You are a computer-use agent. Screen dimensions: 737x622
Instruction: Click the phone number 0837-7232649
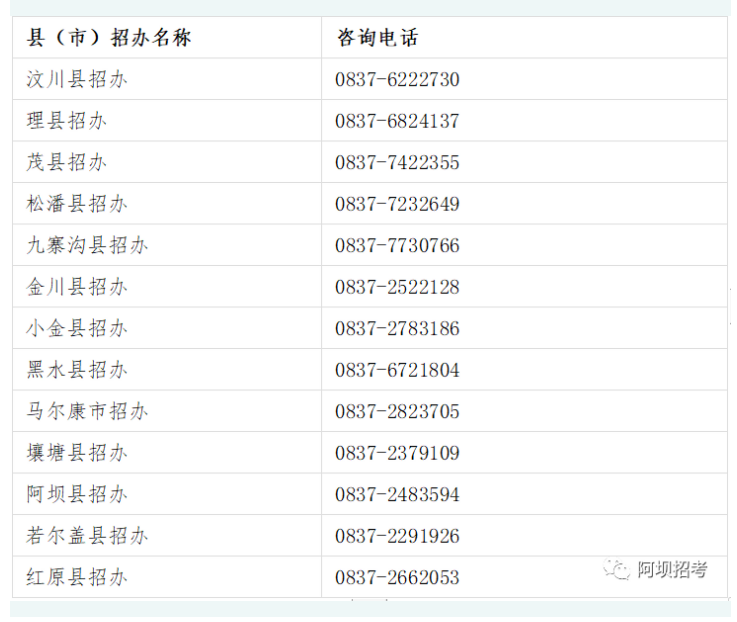[397, 204]
